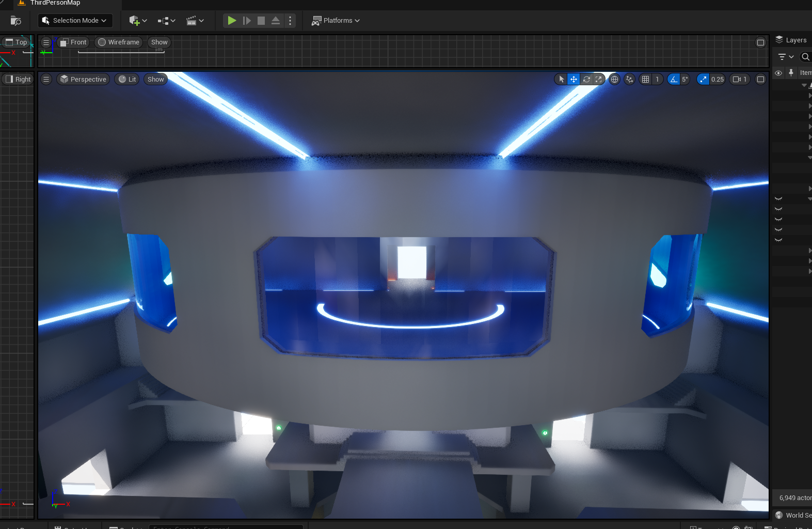812x529 pixels.
Task: Select the Translate (move) gizmo tool
Action: (x=574, y=79)
